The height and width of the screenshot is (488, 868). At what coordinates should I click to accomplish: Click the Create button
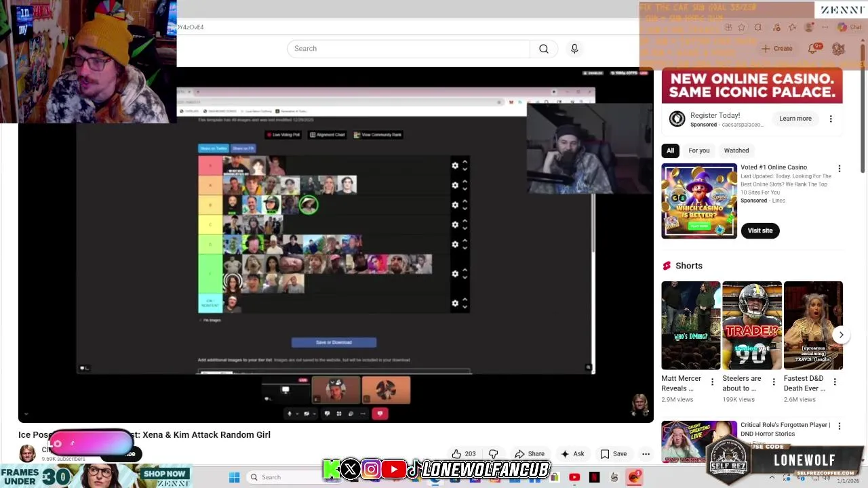pyautogui.click(x=776, y=49)
